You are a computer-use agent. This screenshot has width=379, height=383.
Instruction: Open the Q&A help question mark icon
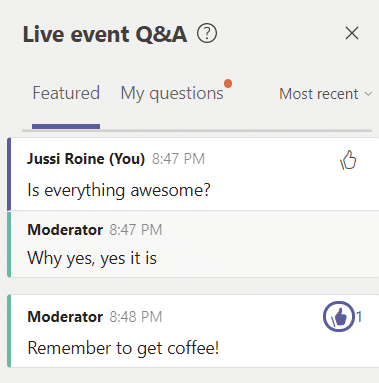[x=207, y=33]
